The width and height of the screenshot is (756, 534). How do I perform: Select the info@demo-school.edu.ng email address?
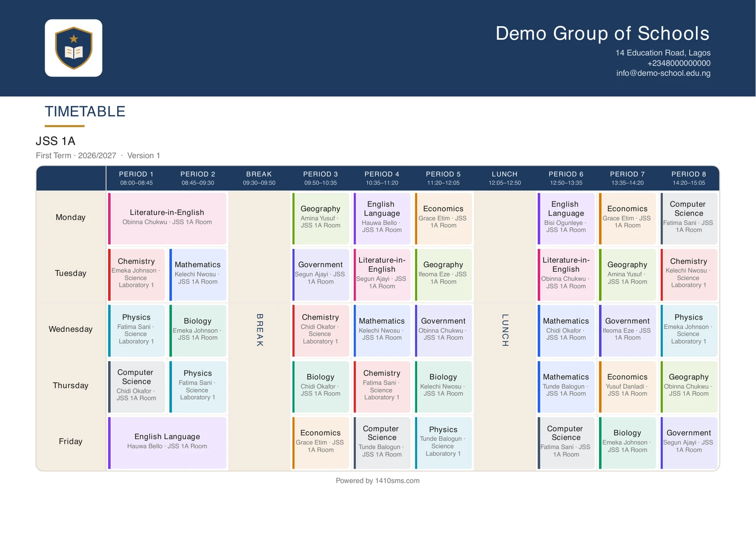point(663,73)
